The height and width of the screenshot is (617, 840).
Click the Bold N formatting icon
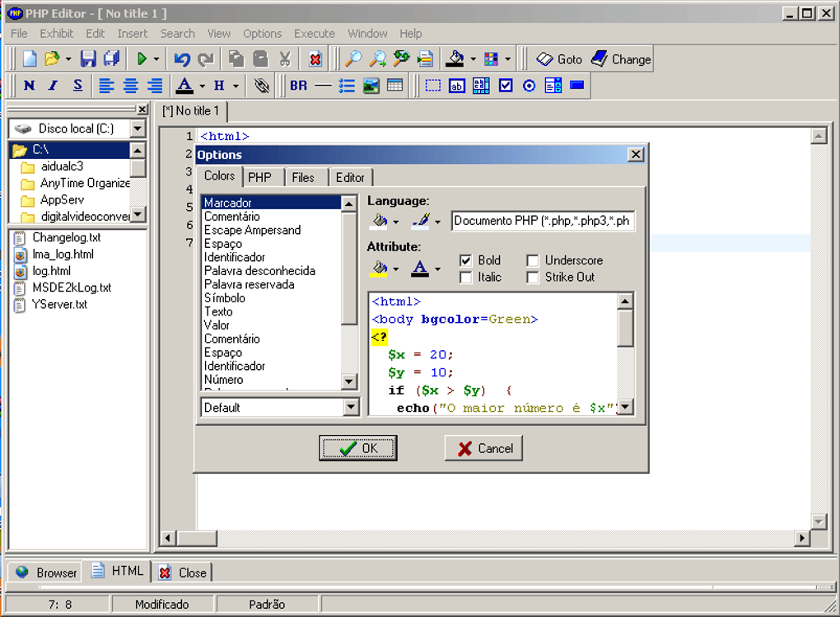pyautogui.click(x=30, y=85)
